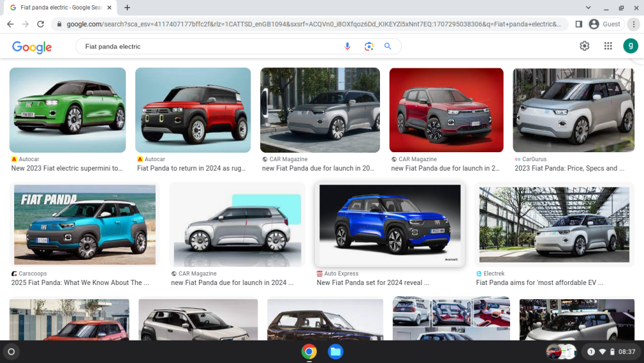Click the address bar URL
This screenshot has width=644, height=363.
314,25
